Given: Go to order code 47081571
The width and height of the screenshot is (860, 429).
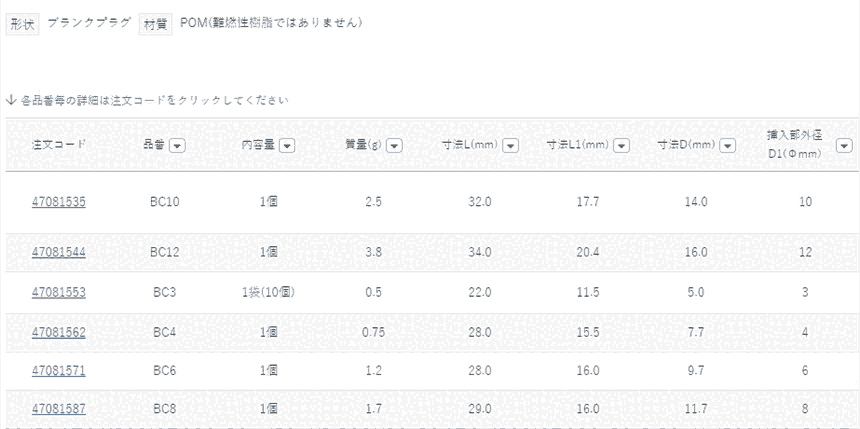Looking at the screenshot, I should (x=59, y=370).
